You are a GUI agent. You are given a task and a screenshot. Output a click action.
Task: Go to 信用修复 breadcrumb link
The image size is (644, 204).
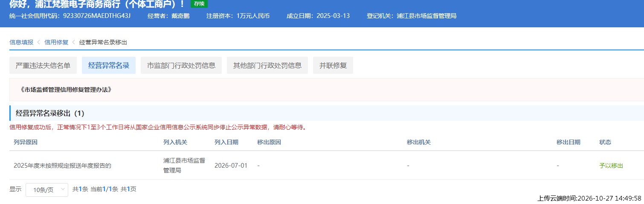56,42
